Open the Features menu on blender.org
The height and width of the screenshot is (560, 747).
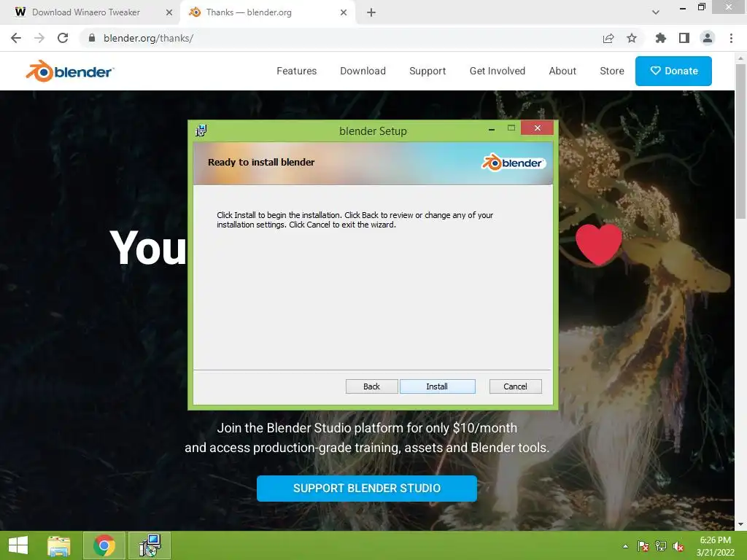pos(296,71)
